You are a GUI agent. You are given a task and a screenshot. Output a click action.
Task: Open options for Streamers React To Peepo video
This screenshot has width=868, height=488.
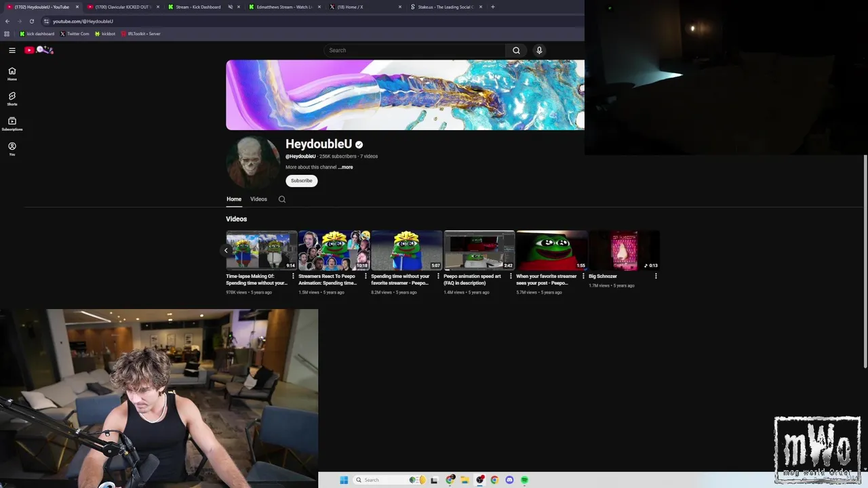pos(366,276)
